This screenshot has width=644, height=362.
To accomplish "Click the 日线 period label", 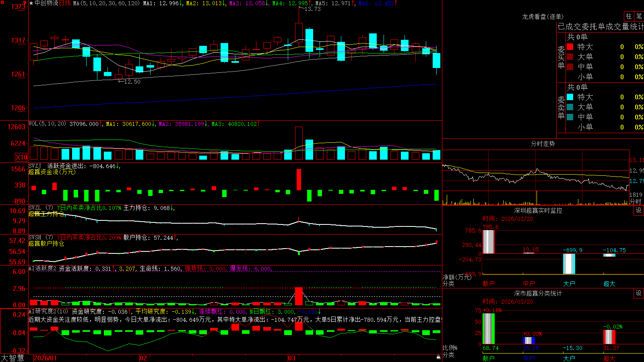I will coord(65,3).
